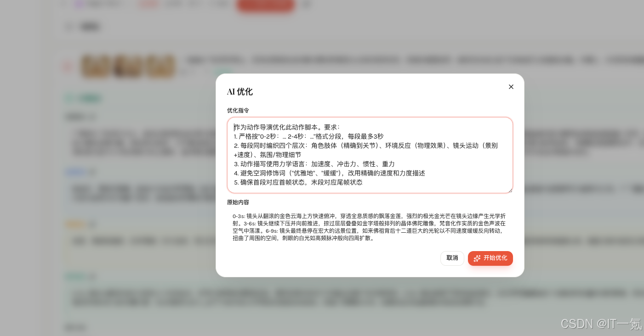Click the red heart icon beside the thumbnail row
This screenshot has height=336, width=644.
[67, 67]
